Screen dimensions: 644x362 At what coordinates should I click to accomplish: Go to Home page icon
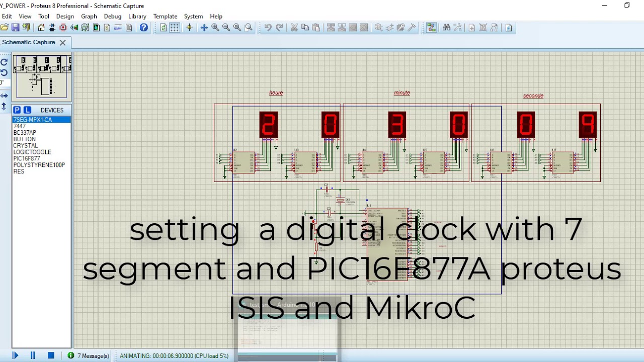tap(41, 28)
